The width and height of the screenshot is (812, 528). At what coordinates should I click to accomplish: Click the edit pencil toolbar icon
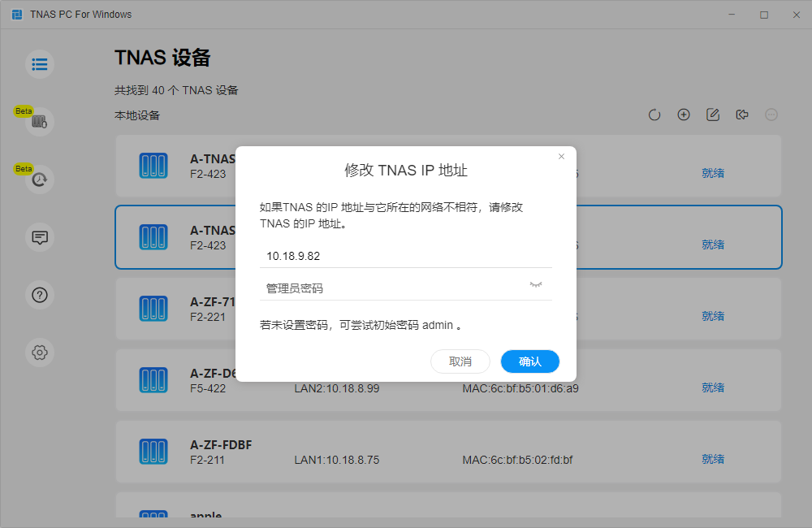[x=713, y=115]
